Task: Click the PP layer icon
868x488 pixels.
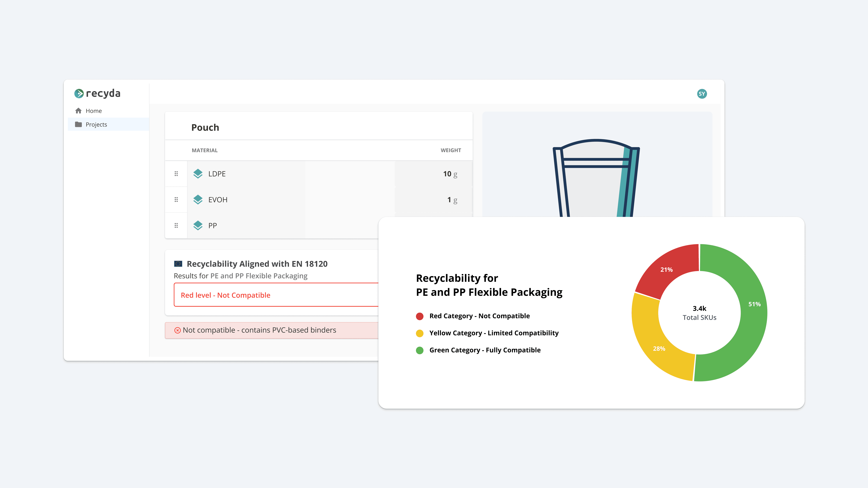Action: pos(198,226)
